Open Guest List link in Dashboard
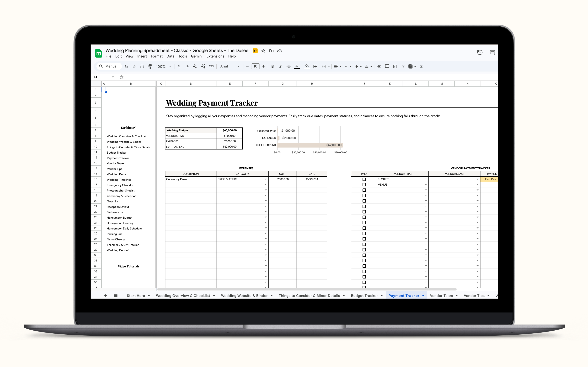Viewport: 588px width, 367px height. [x=113, y=201]
